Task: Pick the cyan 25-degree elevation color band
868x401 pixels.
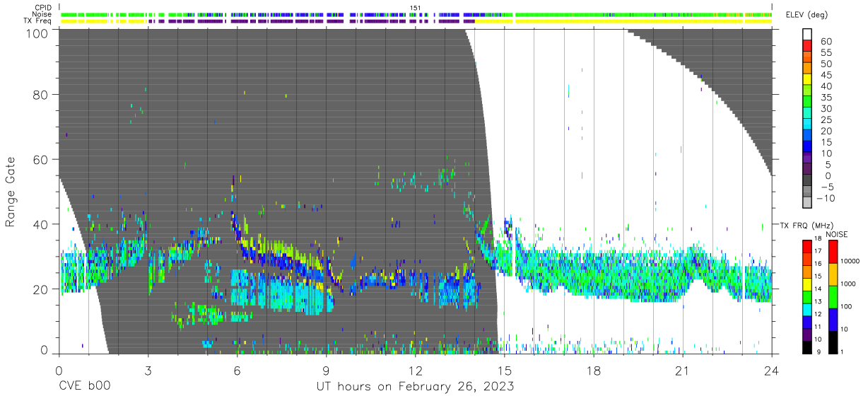Action: point(807,125)
